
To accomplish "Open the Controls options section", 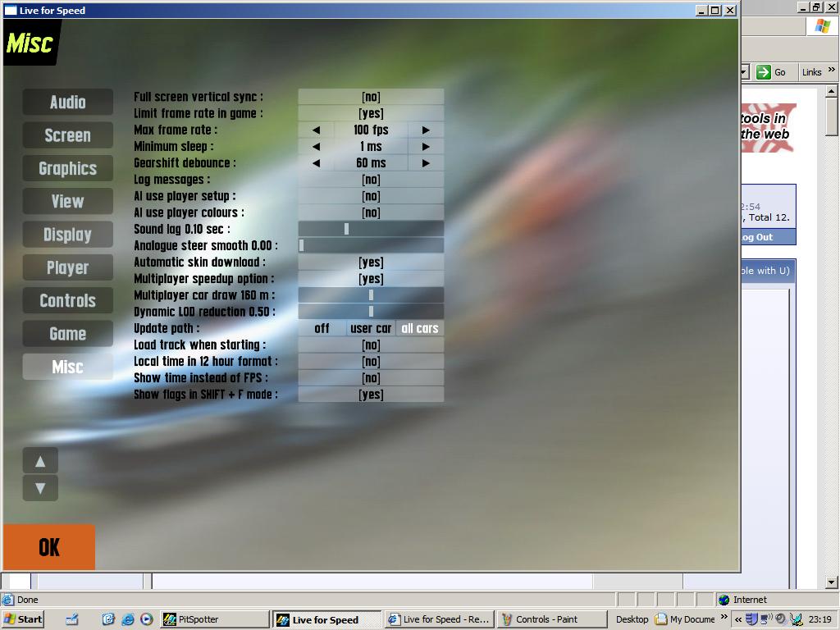I will 67,300.
